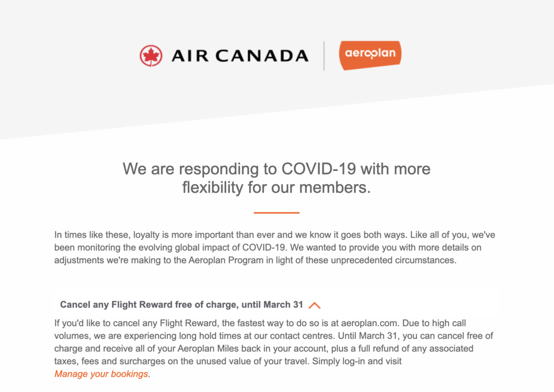
Task: Click the "taxes, fees and surcharges" text
Action: [106, 361]
